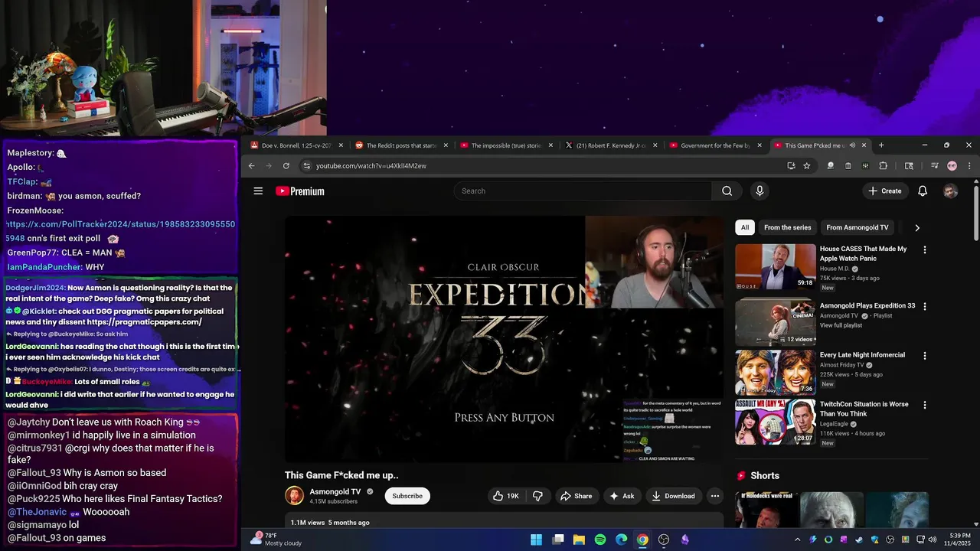
Task: Show hidden system tray icons
Action: 797,540
